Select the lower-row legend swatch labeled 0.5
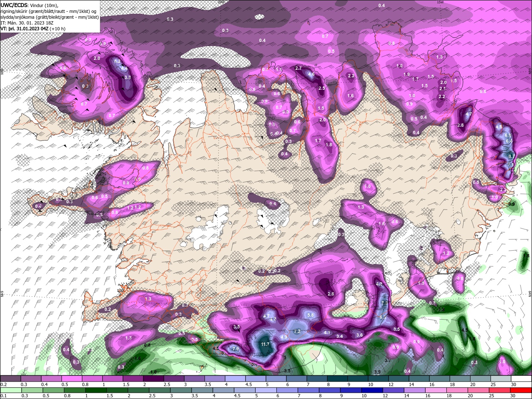This screenshot has height=399, width=532. coord(54,390)
